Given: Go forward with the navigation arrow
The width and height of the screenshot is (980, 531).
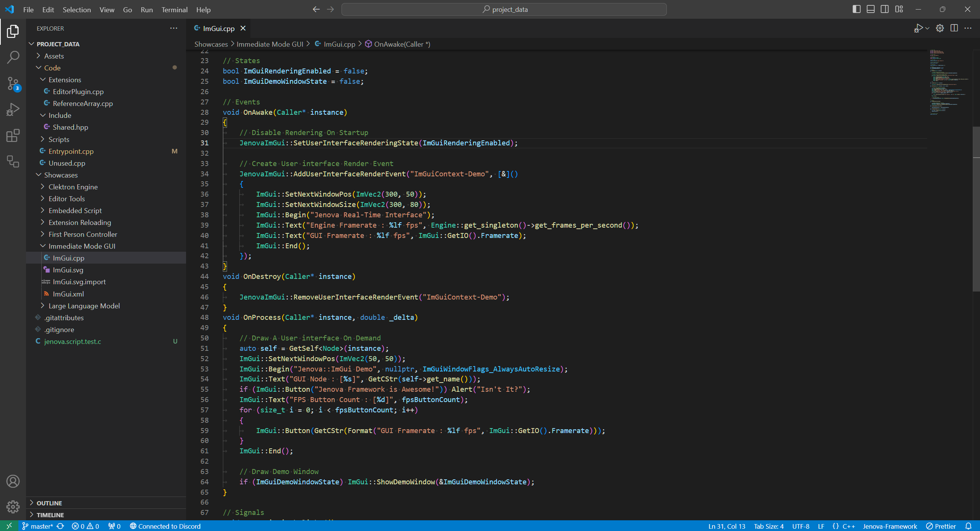Looking at the screenshot, I should 330,9.
